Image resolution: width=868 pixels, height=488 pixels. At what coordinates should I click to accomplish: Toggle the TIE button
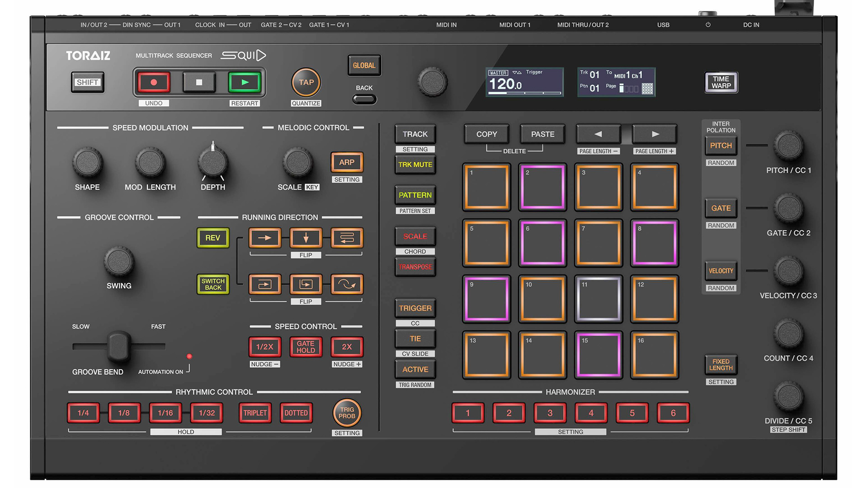[x=415, y=339]
